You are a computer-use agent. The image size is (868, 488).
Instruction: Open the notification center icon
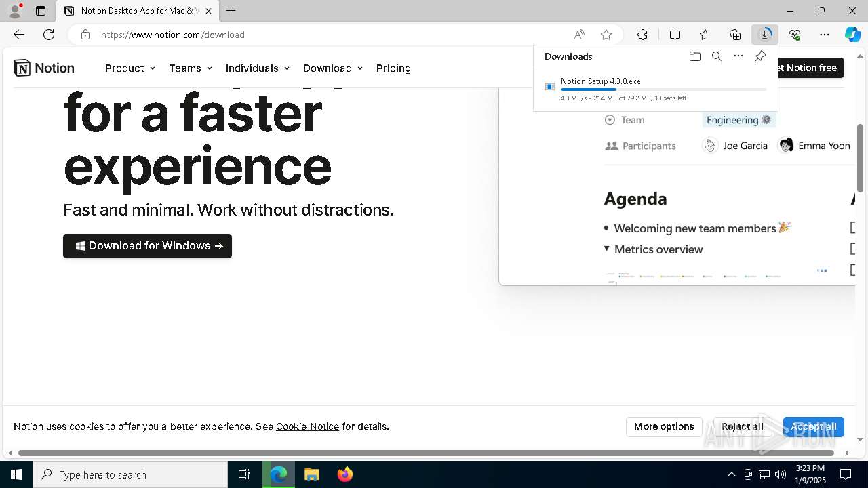[846, 474]
